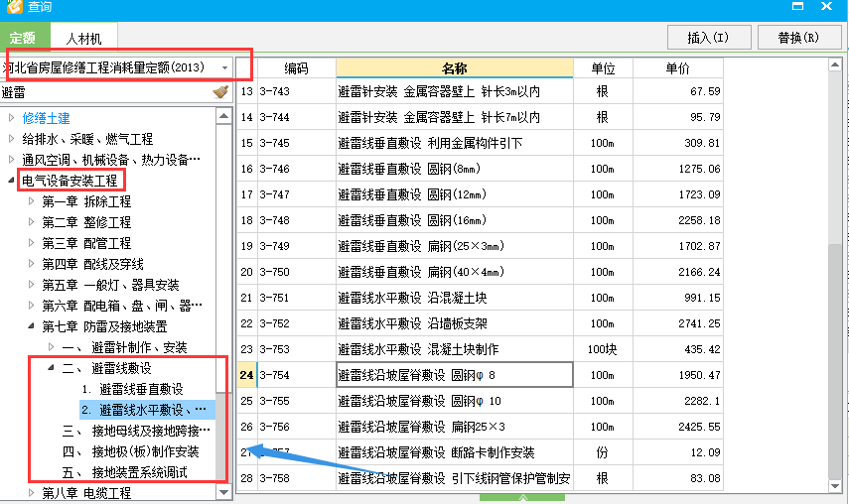Image resolution: width=849 pixels, height=504 pixels.
Task: Collapse 第七章 防雷及接地装置 node
Action: 32,326
